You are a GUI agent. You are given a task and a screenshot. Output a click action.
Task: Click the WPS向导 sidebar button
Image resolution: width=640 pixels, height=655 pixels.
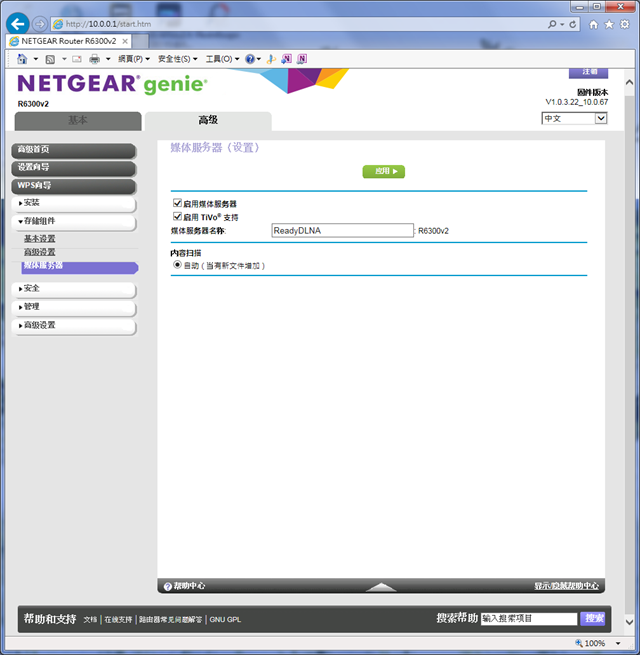click(74, 186)
